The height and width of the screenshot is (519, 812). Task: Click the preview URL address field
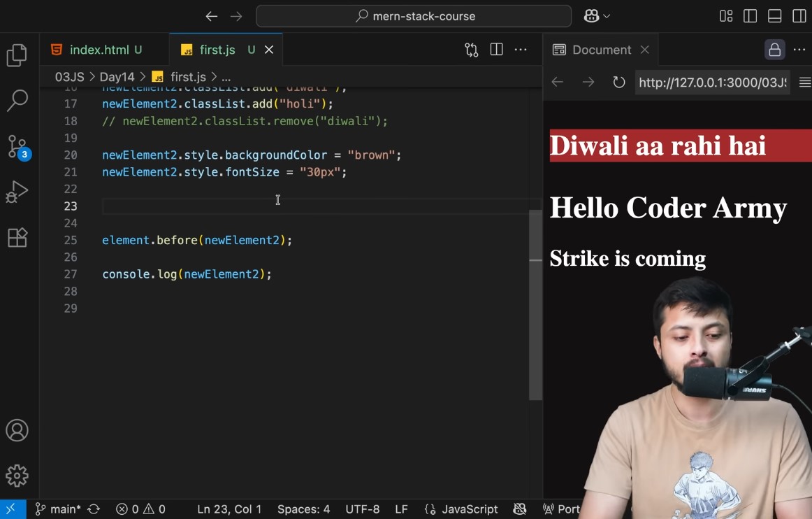click(713, 83)
